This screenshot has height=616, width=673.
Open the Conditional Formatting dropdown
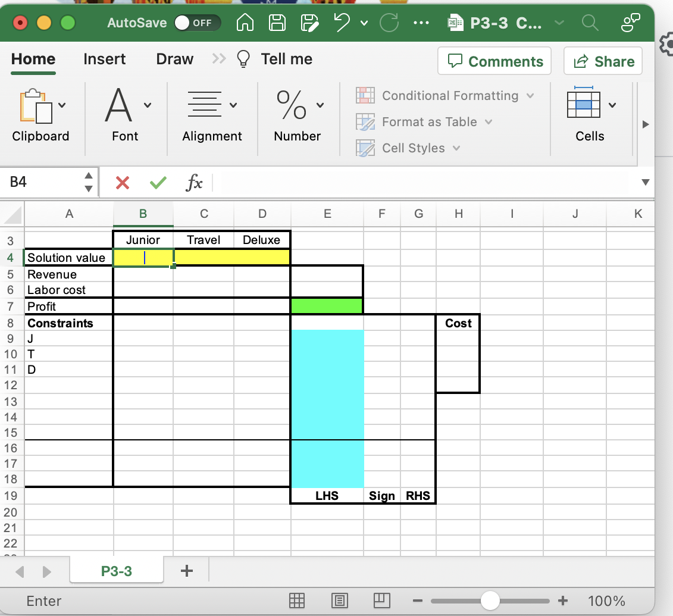tap(445, 95)
